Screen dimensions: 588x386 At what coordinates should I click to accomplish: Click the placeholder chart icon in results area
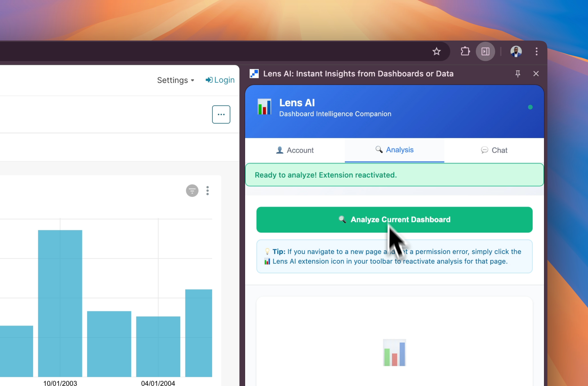tap(394, 353)
